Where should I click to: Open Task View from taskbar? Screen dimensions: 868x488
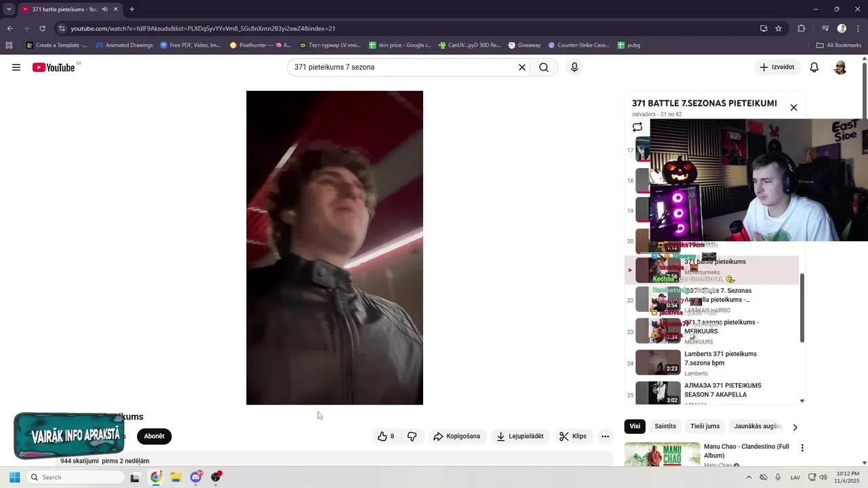click(x=135, y=477)
